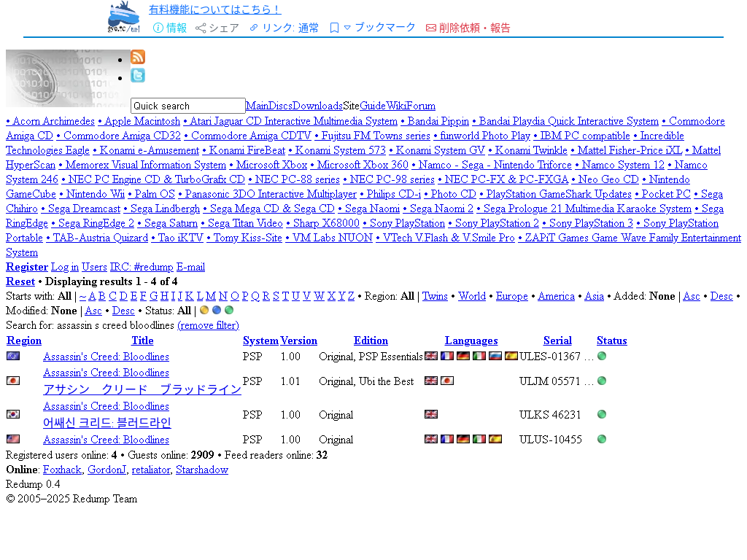Screen dimensions: 747x560
Task: Open Assassin's Creed: Bloodlines ULUS-10455 entry
Action: pyautogui.click(x=106, y=440)
